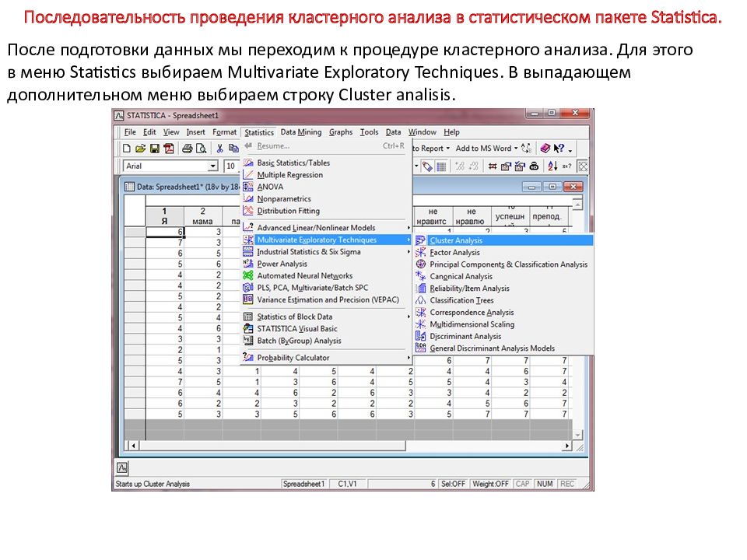Click the spreadsheet vertical scroll-down arrow
This screenshot has height=560, width=747.
coord(577,435)
